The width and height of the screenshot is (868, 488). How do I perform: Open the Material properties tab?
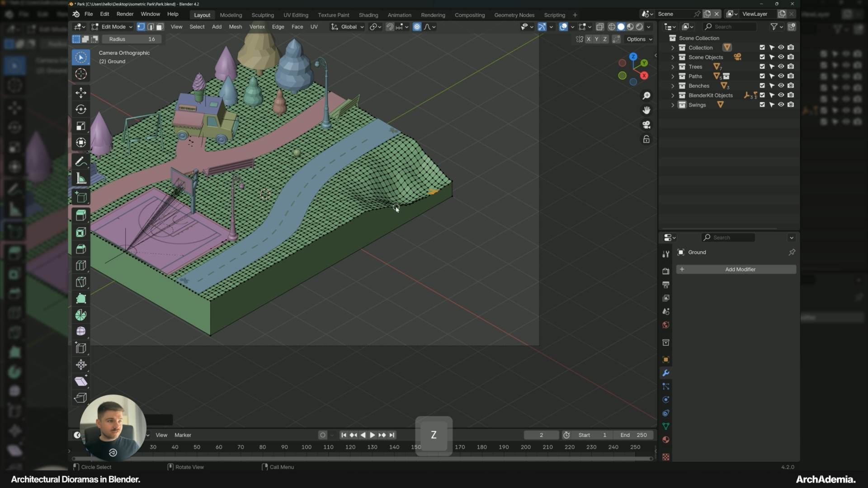[x=665, y=440]
